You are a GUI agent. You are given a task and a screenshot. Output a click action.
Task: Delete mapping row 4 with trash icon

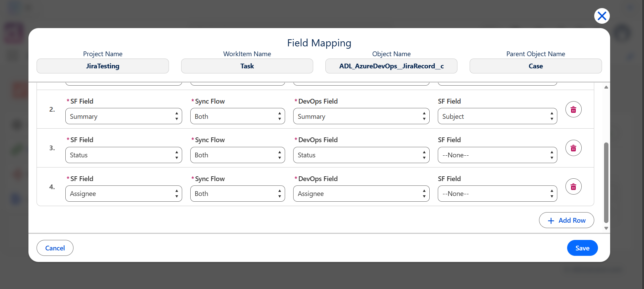pos(573,186)
